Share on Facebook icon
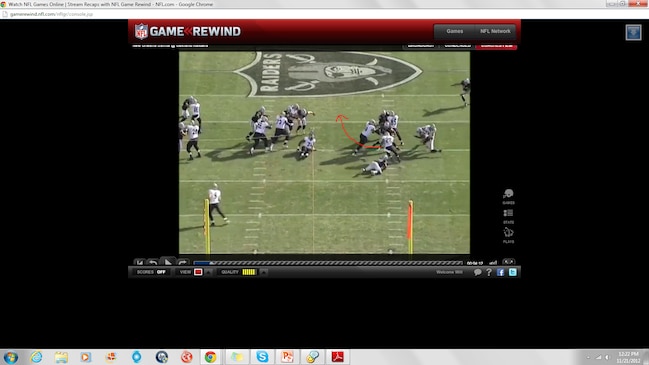The width and height of the screenshot is (649, 365). click(x=500, y=272)
